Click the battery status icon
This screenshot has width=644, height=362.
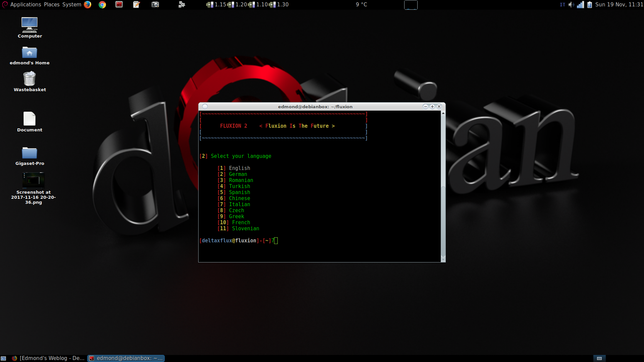[590, 4]
